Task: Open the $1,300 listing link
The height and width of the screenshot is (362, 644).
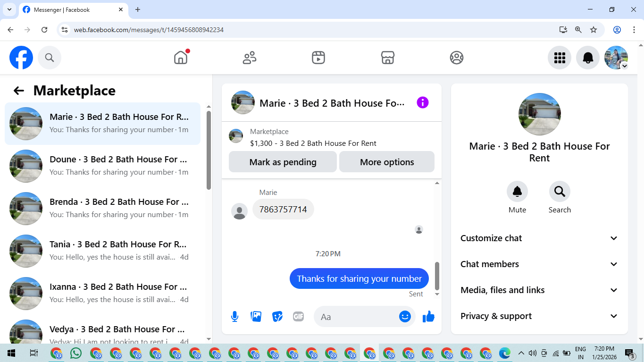Action: 313,143
